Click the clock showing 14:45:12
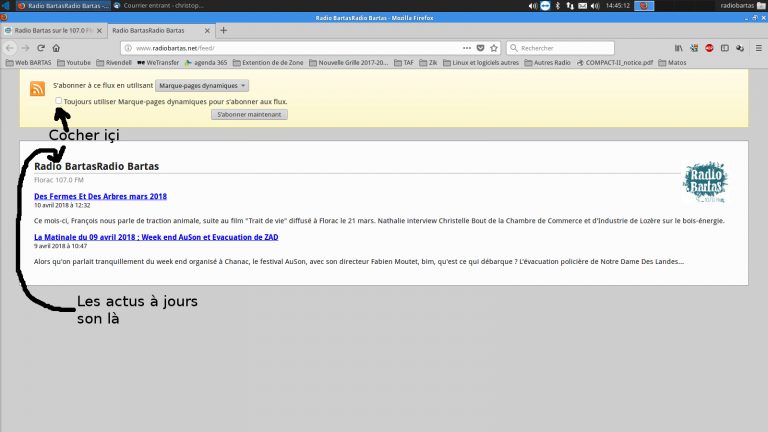Viewport: 768px width, 432px height. coord(618,6)
